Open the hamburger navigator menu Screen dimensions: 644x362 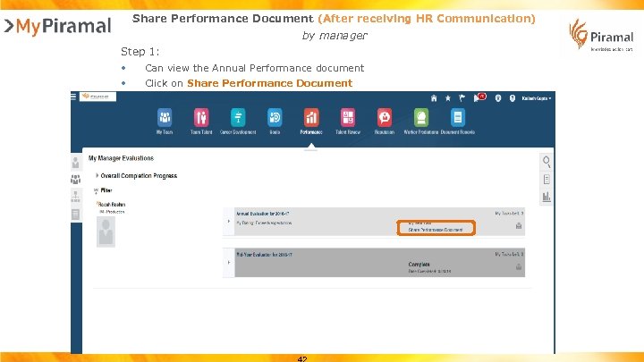pos(73,97)
